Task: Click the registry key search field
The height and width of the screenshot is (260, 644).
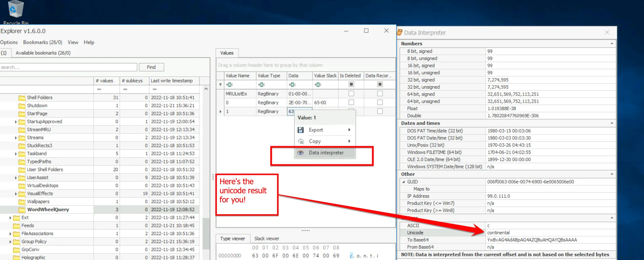Action: click(x=68, y=67)
